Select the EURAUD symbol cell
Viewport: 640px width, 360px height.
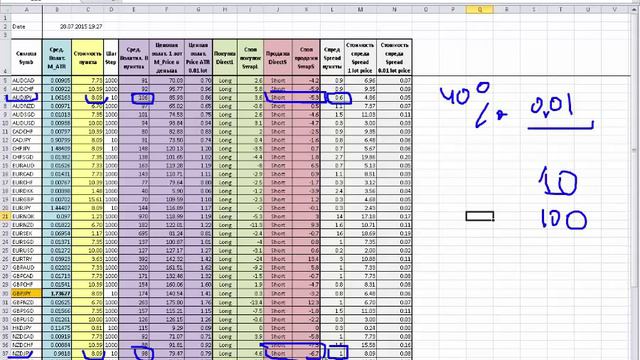tap(27, 166)
